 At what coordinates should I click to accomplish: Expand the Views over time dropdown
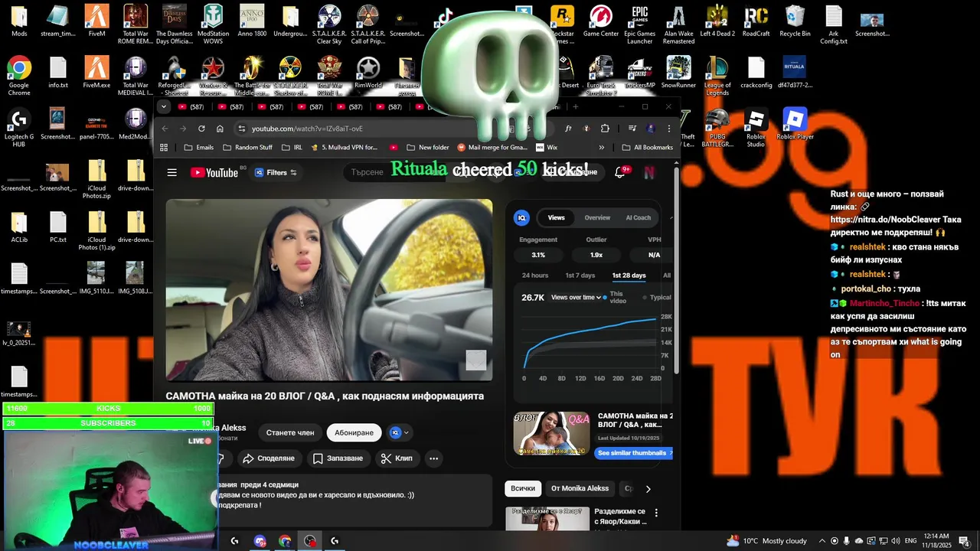click(576, 298)
